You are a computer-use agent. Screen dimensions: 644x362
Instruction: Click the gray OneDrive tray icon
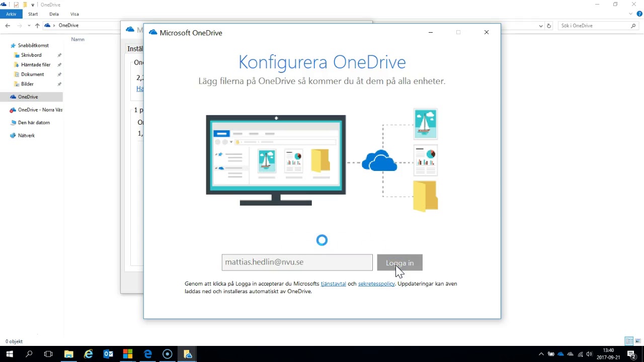tap(570, 354)
